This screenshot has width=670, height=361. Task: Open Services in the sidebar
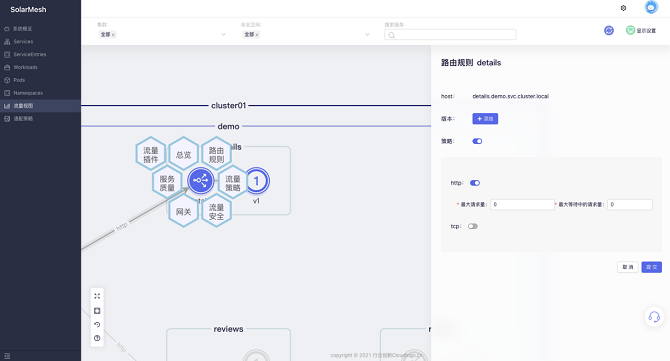point(23,41)
